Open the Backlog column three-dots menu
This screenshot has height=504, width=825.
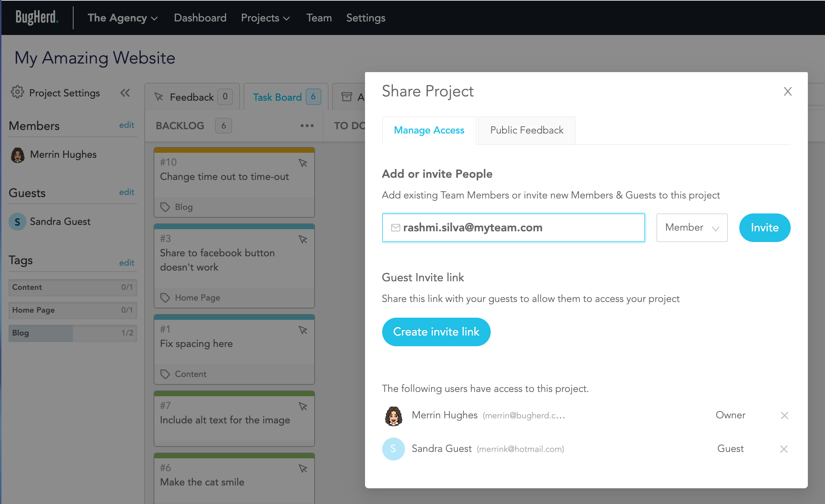click(307, 126)
